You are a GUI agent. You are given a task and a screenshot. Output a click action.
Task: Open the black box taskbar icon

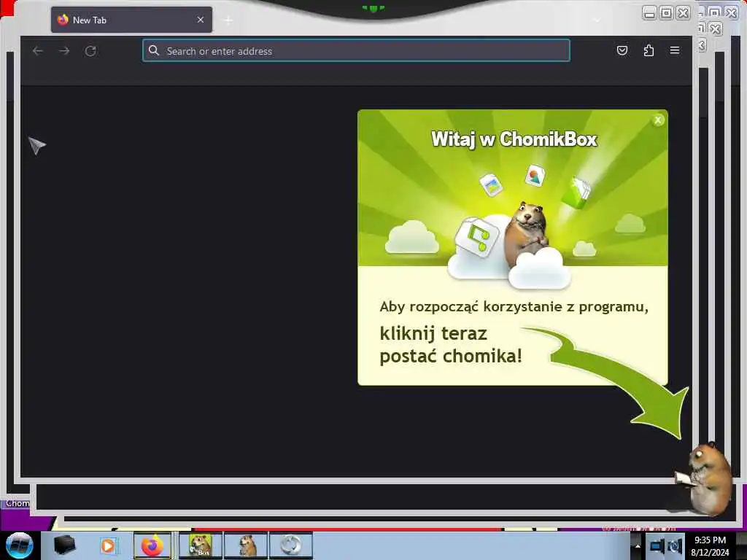pyautogui.click(x=64, y=545)
